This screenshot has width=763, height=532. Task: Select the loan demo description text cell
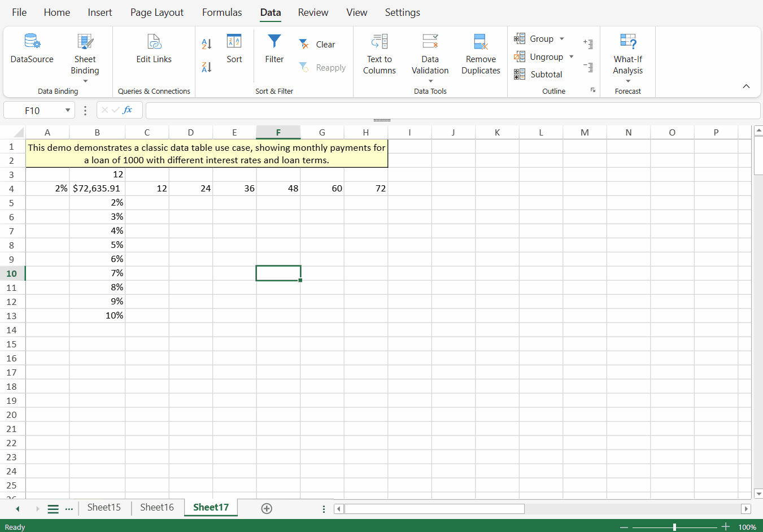[207, 154]
